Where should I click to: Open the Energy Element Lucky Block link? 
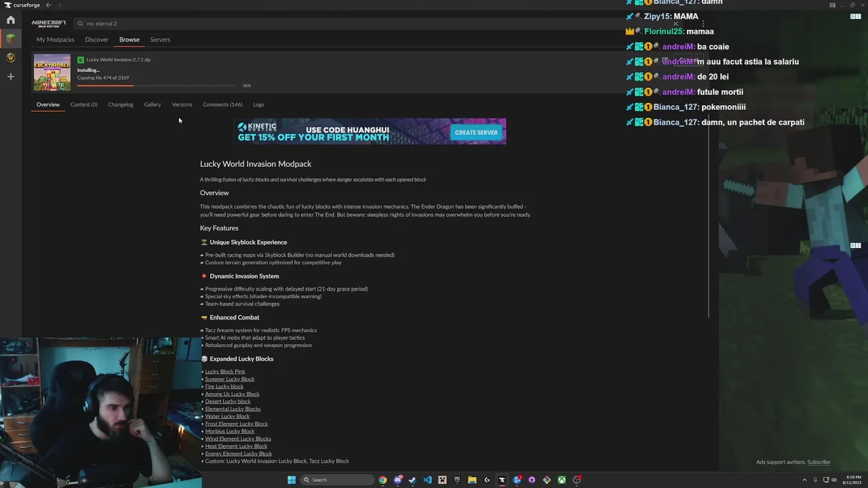coord(239,453)
